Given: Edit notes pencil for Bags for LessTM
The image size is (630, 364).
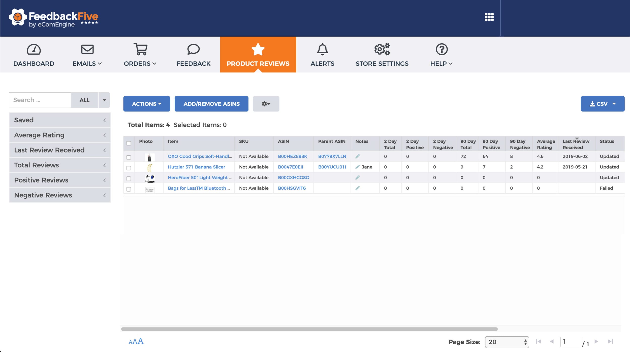Looking at the screenshot, I should (357, 188).
